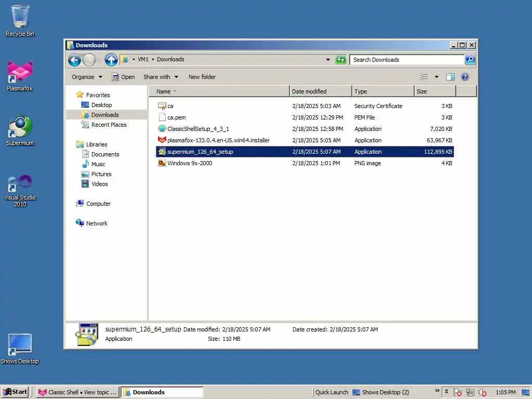The width and height of the screenshot is (532, 399).
Task: Click the Action Center flag tray icon
Action: coord(457,392)
